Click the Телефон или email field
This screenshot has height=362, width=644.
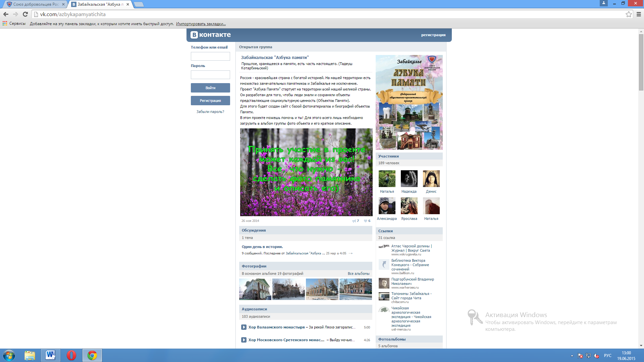click(x=210, y=56)
